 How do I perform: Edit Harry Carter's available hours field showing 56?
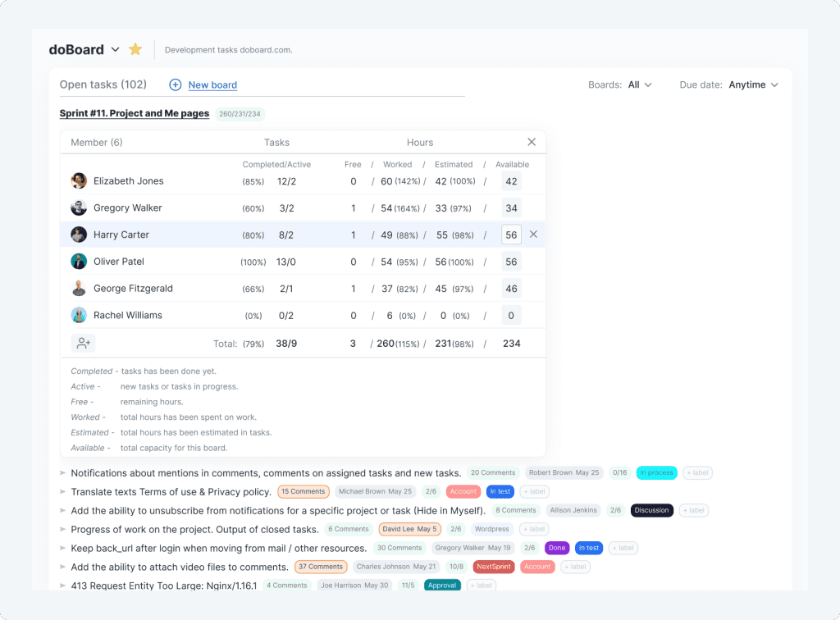coord(511,235)
